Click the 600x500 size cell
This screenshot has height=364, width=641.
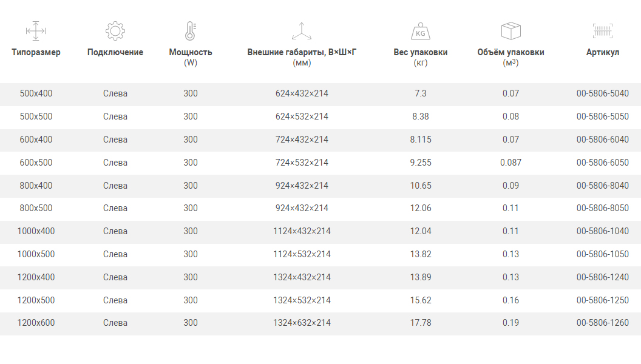[36, 163]
